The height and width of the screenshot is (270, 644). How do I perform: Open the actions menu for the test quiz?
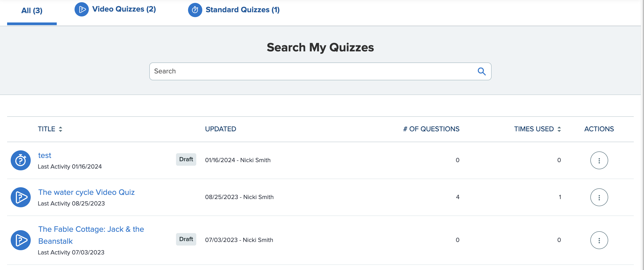[x=599, y=160]
